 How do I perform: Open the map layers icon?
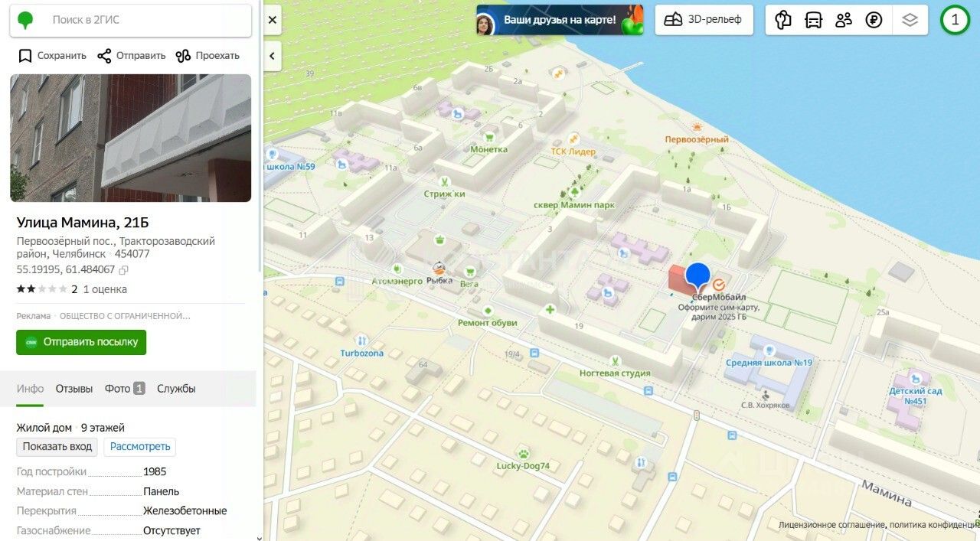(910, 20)
